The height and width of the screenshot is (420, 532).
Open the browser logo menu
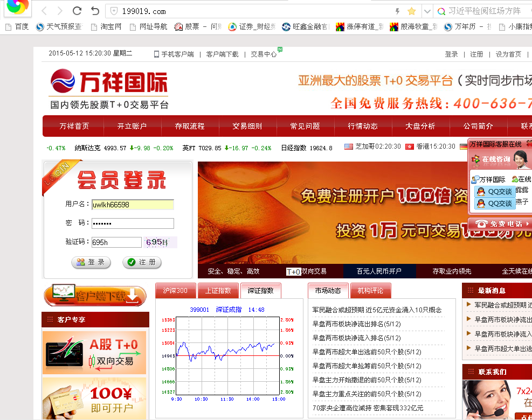tap(18, 7)
